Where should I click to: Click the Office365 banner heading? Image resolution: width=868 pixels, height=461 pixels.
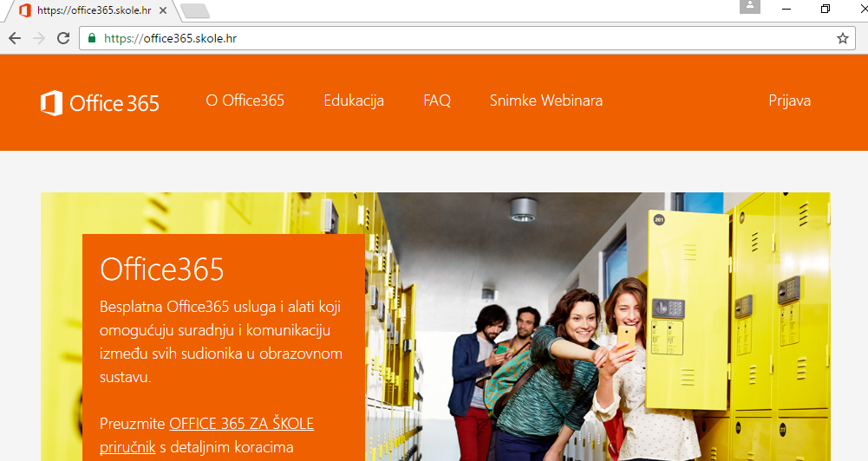(x=161, y=269)
